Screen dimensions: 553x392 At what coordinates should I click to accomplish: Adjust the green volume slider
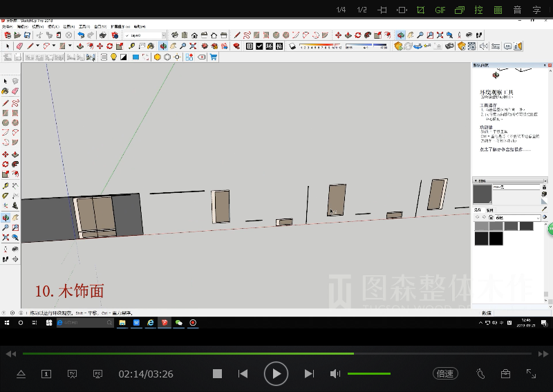pos(368,373)
